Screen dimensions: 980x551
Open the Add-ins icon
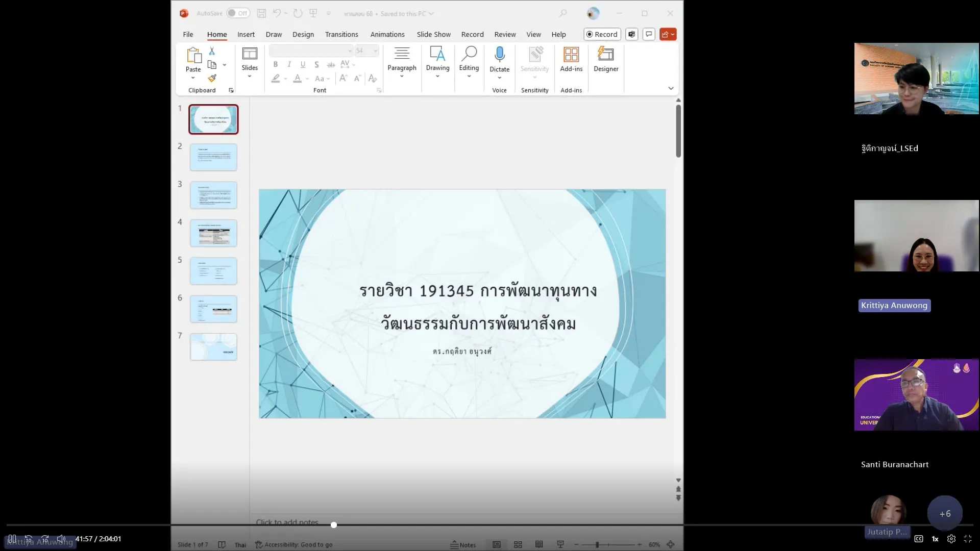(571, 56)
